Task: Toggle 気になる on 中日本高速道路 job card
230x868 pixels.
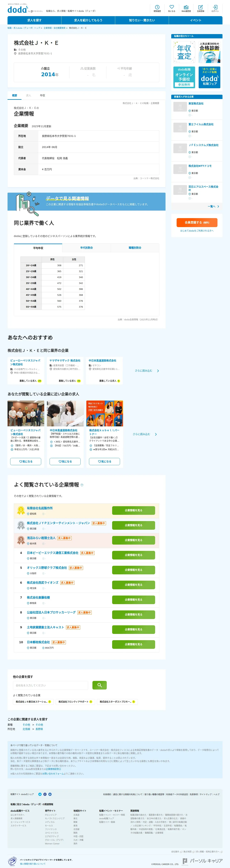Action: (x=65, y=461)
